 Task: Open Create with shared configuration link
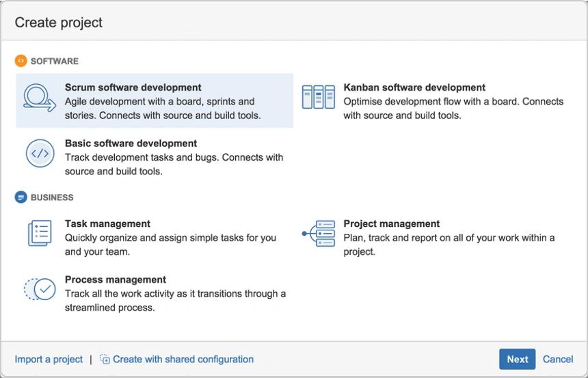(183, 360)
